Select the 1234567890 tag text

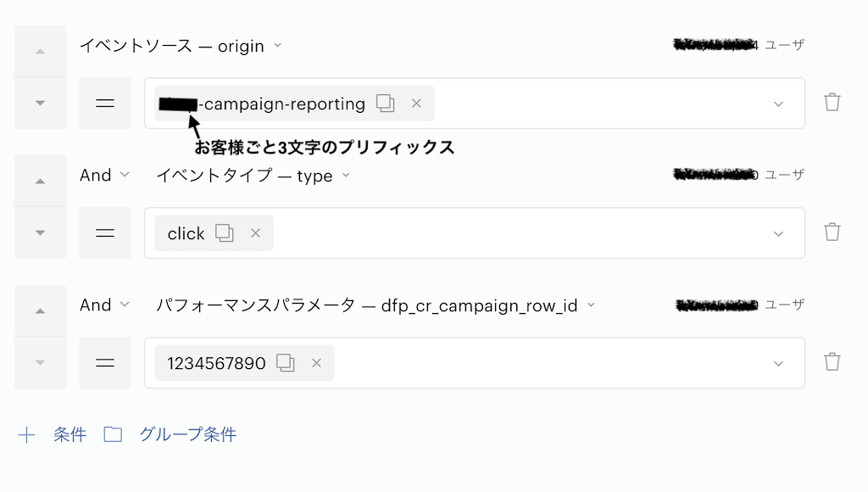coord(216,363)
